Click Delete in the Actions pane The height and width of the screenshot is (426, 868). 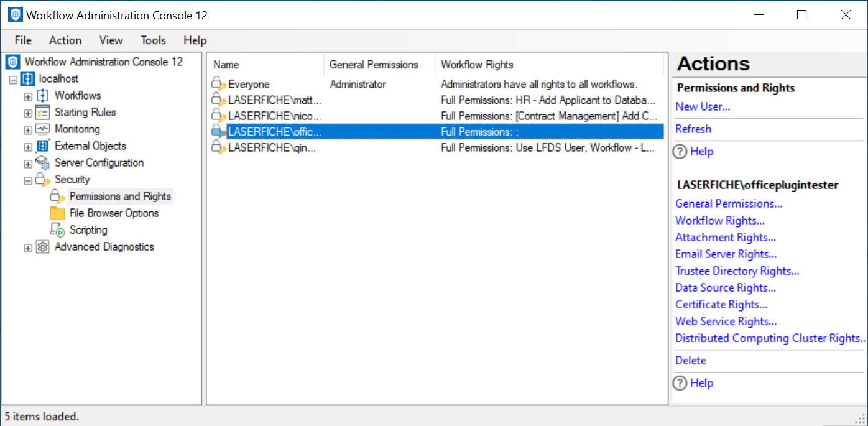click(x=691, y=360)
